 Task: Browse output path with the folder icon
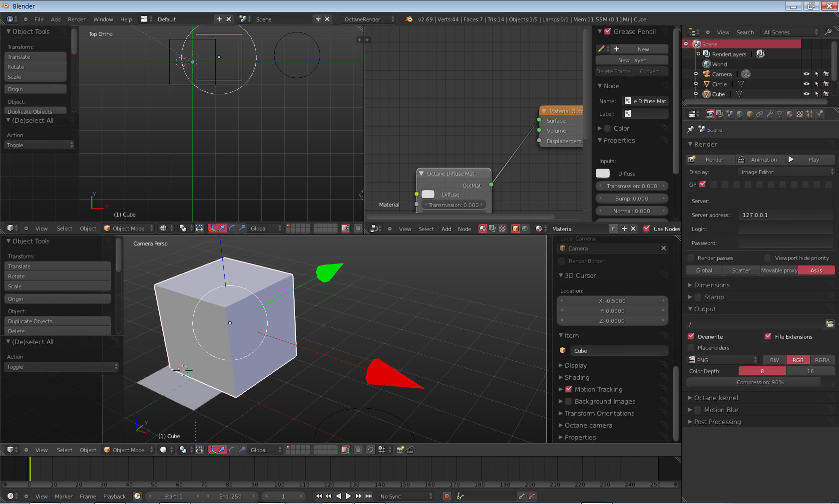click(x=830, y=324)
